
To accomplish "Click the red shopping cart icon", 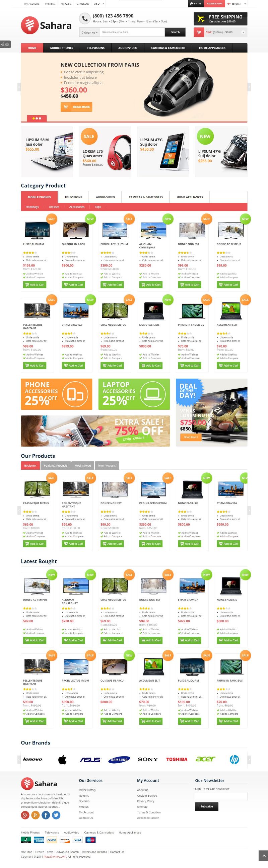I will click(x=199, y=32).
